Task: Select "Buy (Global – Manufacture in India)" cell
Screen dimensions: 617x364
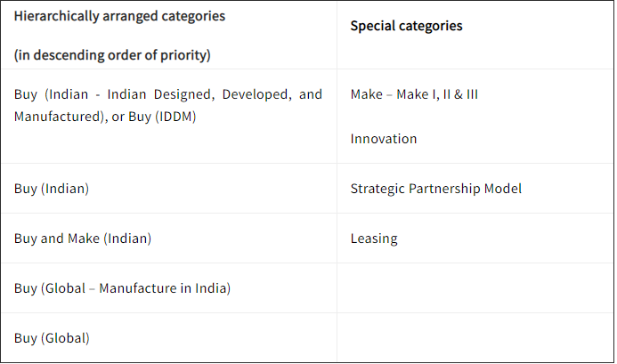Action: coord(122,288)
